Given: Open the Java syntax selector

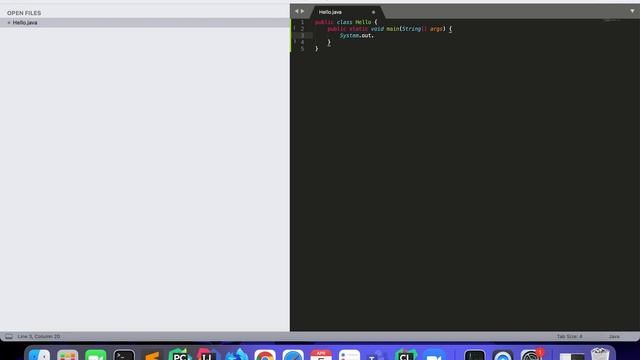Looking at the screenshot, I should (614, 336).
